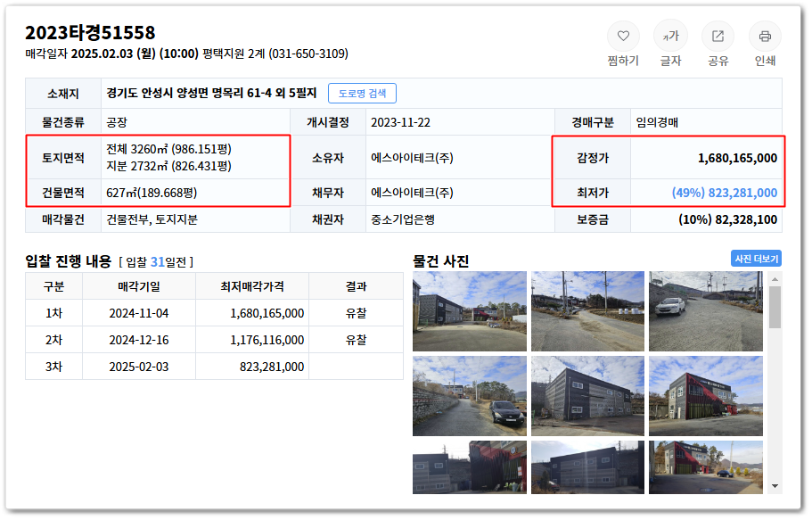Screen dimensions: 812x520
Task: Click the 매각기일 column header
Action: point(139,286)
